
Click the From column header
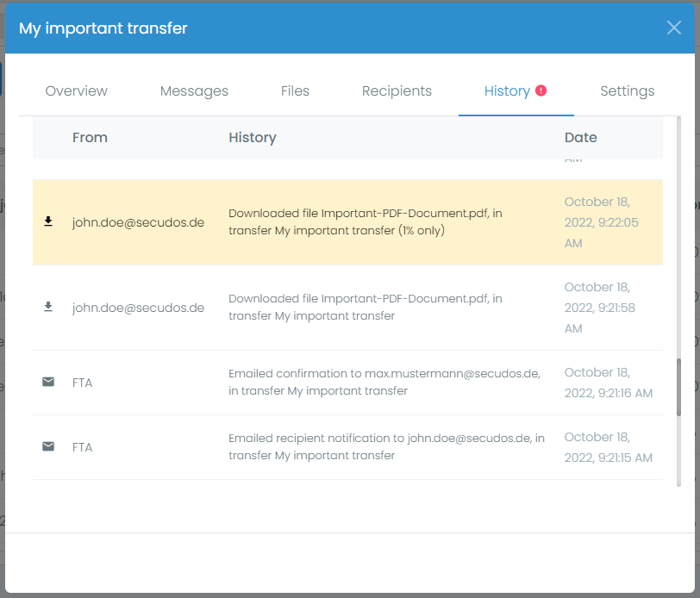point(90,138)
